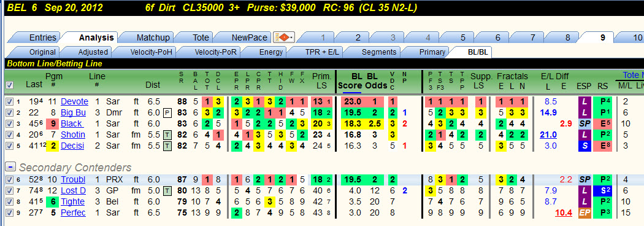The width and height of the screenshot is (644, 226).
Task: Click the SP badge in Black row
Action: coord(584,123)
